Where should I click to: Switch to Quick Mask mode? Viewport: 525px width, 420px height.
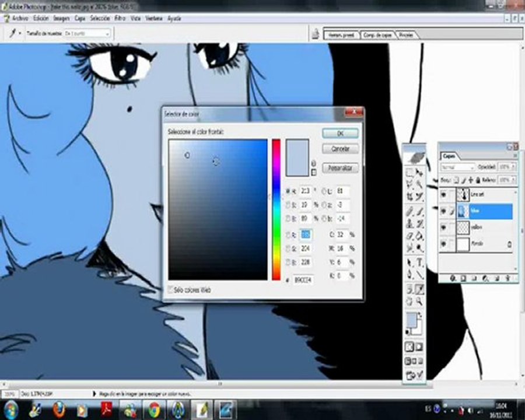[x=419, y=347]
